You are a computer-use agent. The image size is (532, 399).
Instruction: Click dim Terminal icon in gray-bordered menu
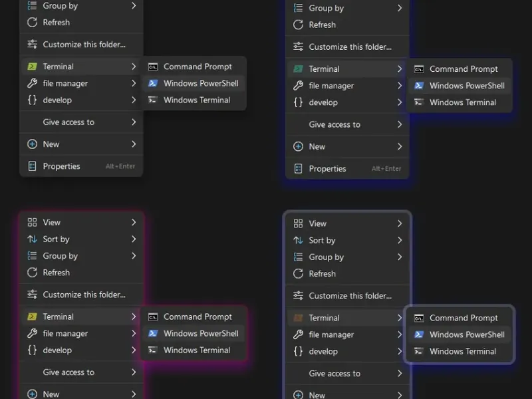(298, 318)
